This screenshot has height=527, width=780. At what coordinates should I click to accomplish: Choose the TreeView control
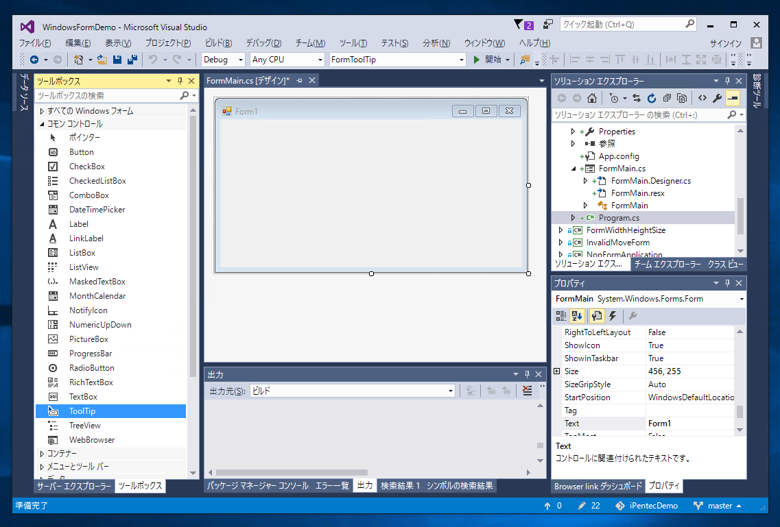click(110, 425)
